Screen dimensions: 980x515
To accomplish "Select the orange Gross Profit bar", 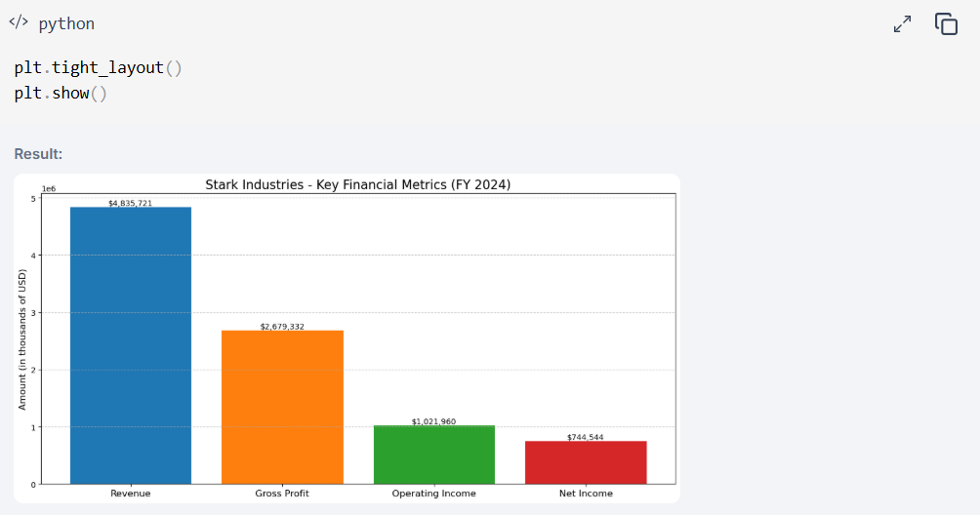I will click(282, 407).
